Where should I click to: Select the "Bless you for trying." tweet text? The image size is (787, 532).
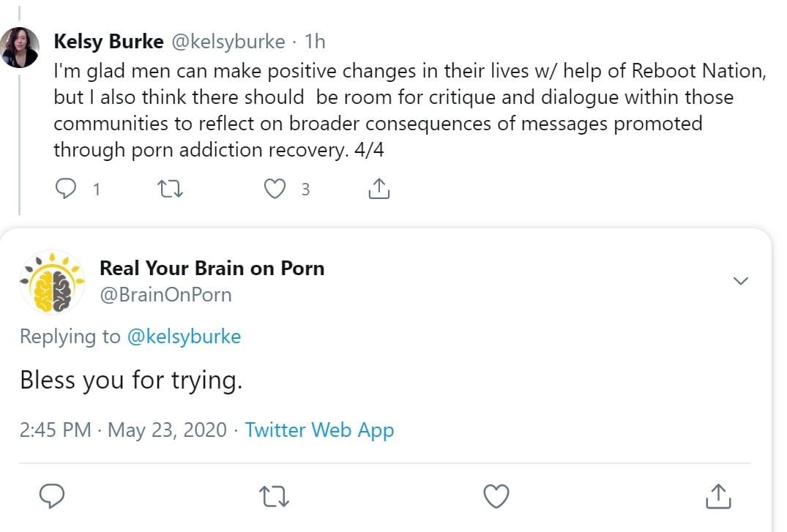(x=130, y=381)
